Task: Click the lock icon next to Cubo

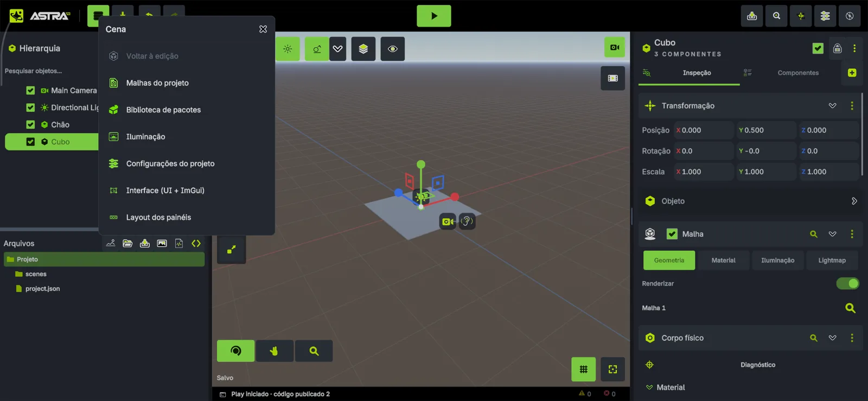Action: (837, 48)
